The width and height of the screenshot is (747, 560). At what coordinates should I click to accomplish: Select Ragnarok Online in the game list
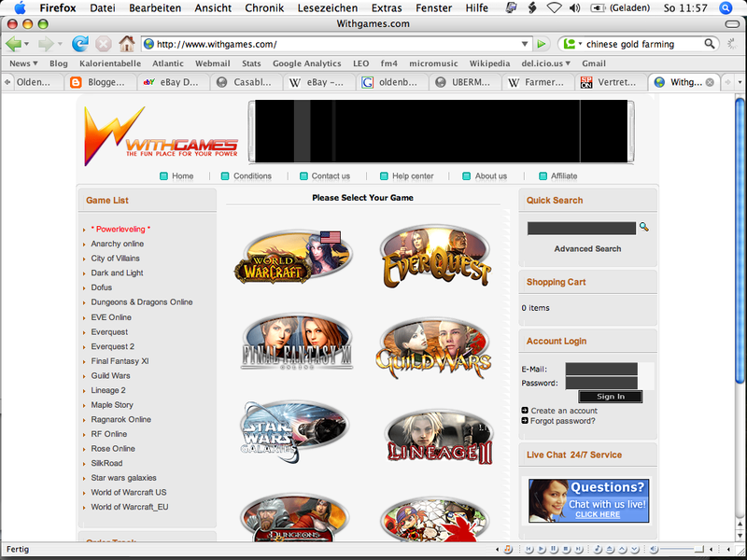pos(121,419)
